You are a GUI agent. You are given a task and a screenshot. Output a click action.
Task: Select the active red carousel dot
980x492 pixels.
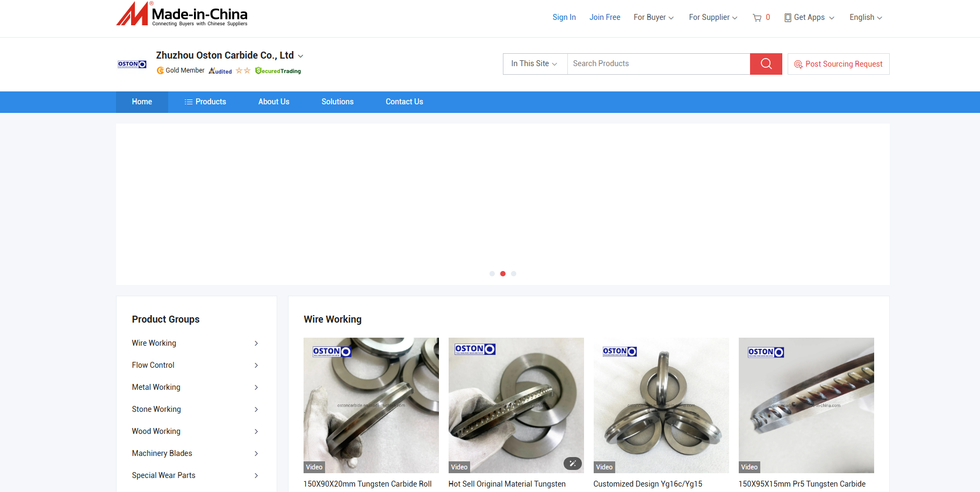503,274
